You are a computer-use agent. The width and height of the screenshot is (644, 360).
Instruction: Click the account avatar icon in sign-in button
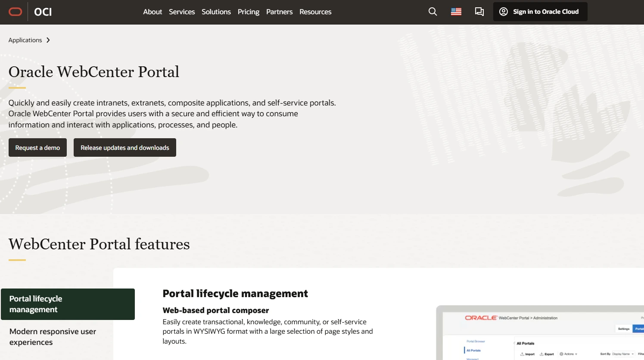[504, 12]
